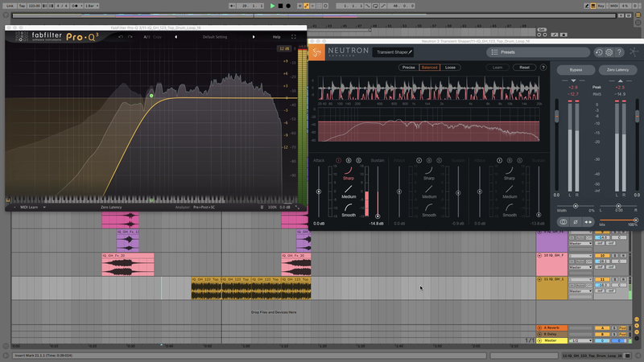
Task: Stop playback in the Ableton transport
Action: (280, 6)
